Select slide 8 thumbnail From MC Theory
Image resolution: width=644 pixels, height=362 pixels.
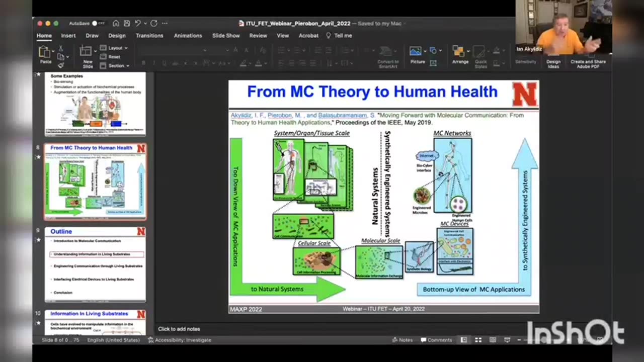click(x=96, y=182)
